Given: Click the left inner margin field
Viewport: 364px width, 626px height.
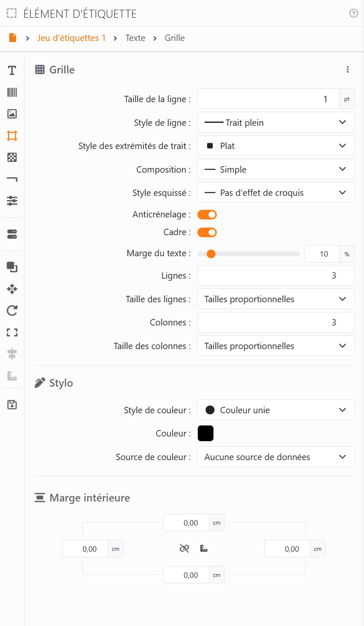Looking at the screenshot, I should [x=86, y=549].
